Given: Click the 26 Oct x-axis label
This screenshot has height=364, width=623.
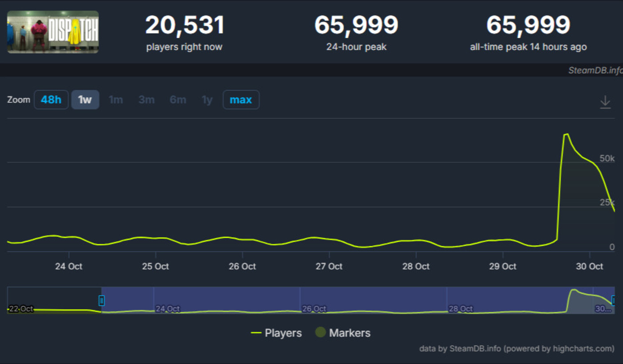Looking at the screenshot, I should (243, 266).
